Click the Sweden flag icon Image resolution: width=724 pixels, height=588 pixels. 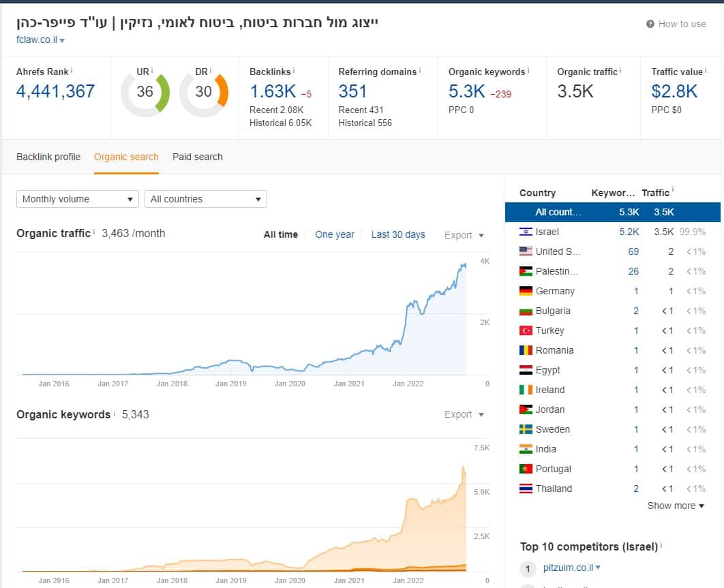526,430
